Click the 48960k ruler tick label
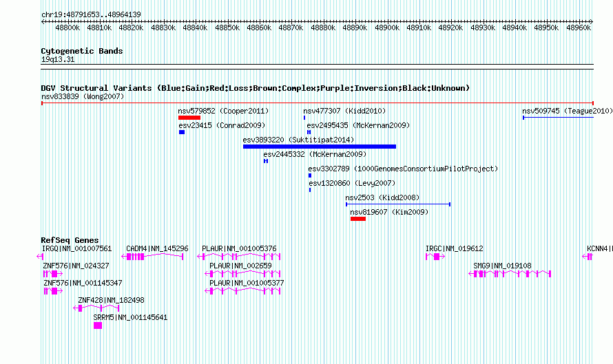 579,28
